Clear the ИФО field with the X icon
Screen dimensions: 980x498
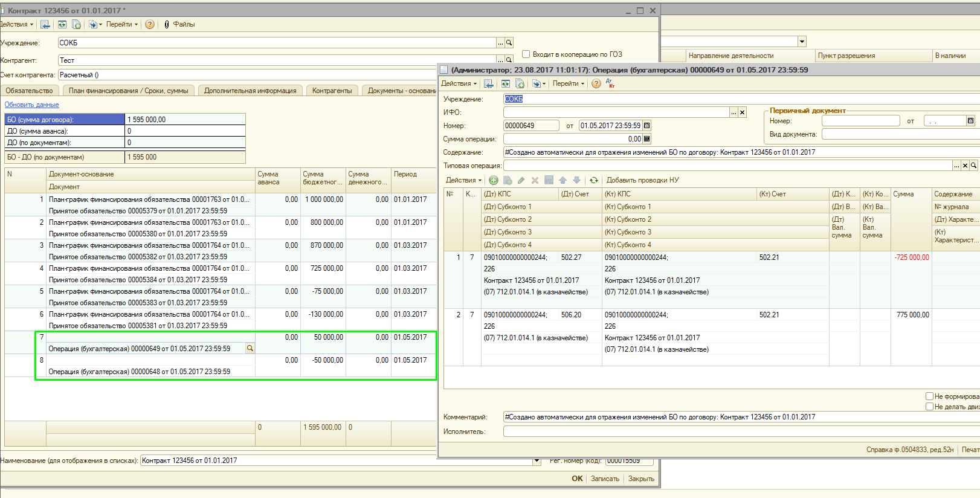coord(743,112)
